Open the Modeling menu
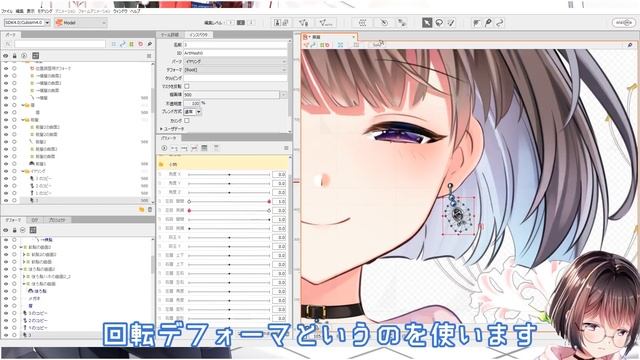This screenshot has width=640, height=360. coord(44,11)
